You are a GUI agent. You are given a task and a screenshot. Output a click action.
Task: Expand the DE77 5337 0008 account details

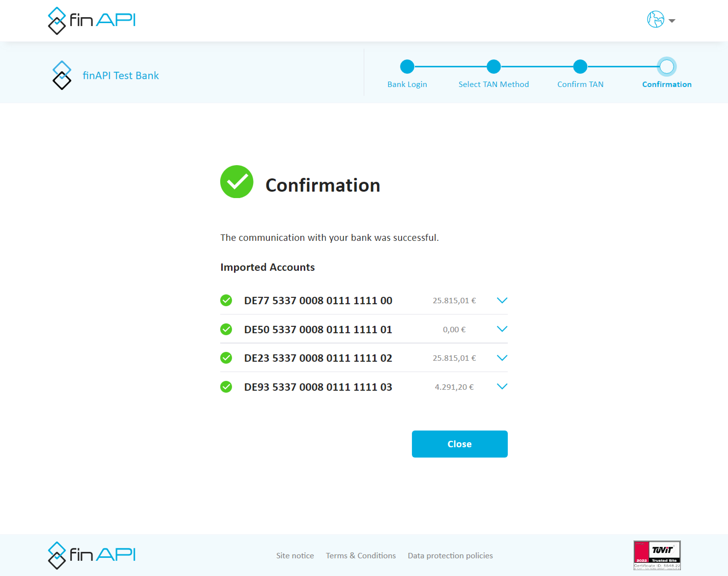click(x=502, y=300)
